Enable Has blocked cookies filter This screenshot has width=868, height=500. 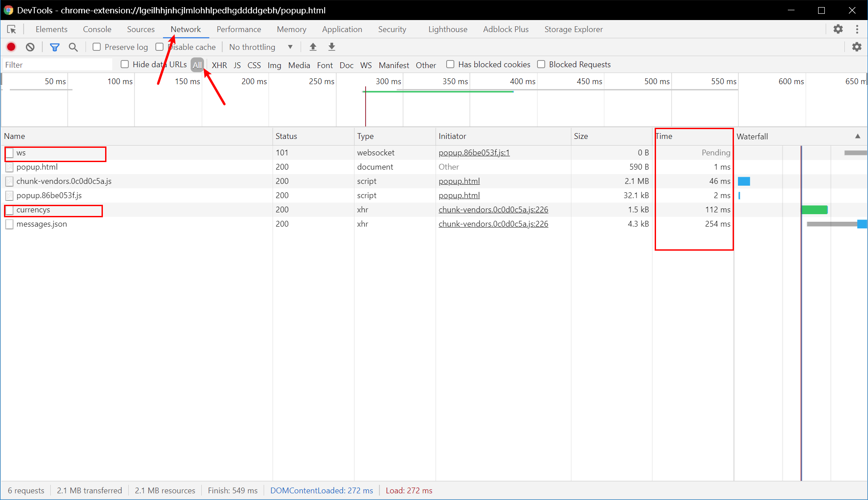(x=450, y=65)
